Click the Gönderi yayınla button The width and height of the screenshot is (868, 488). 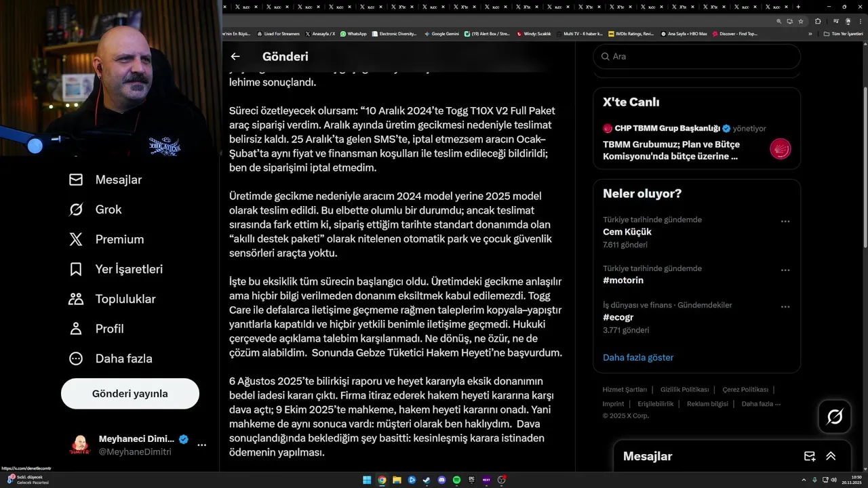coord(130,394)
